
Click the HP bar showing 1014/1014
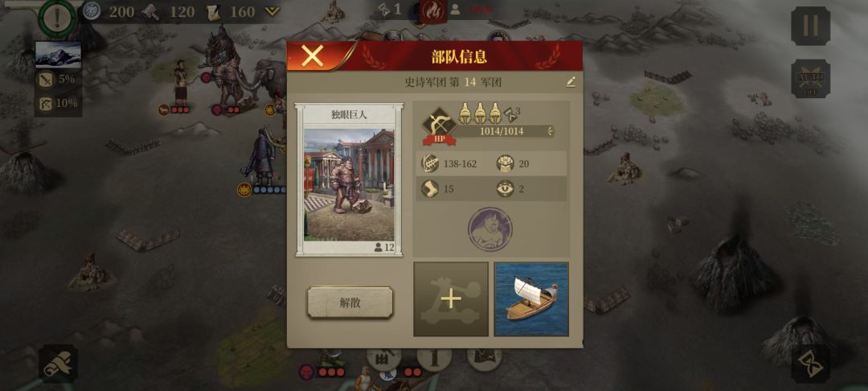click(x=501, y=131)
